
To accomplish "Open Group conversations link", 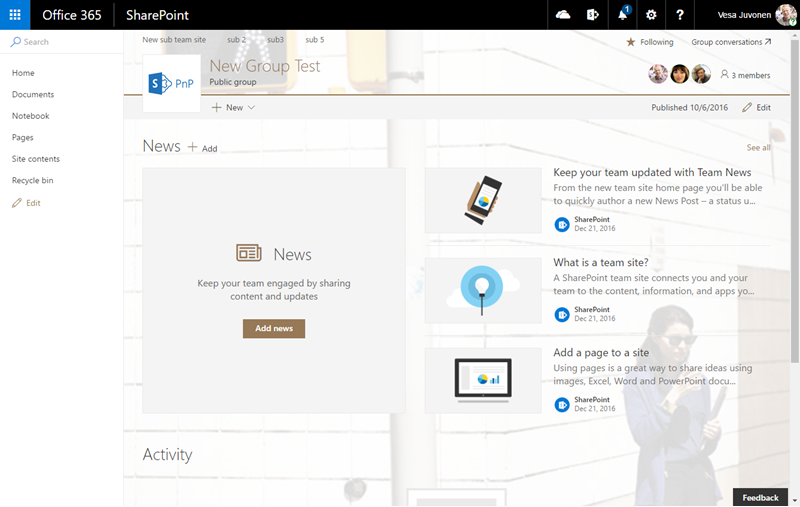I will click(731, 42).
